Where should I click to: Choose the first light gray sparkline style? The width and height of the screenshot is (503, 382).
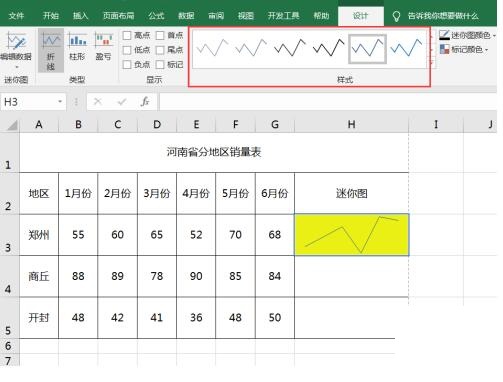click(x=212, y=49)
